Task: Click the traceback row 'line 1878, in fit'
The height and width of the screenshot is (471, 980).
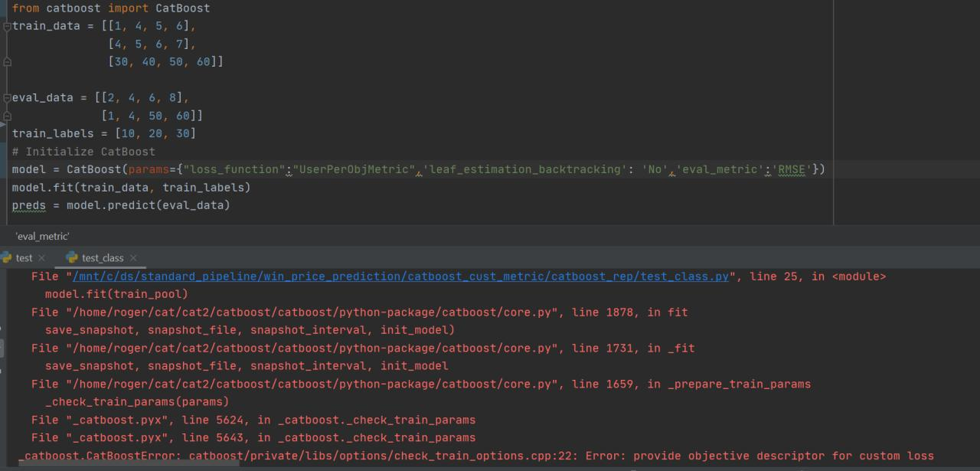Action: 360,312
